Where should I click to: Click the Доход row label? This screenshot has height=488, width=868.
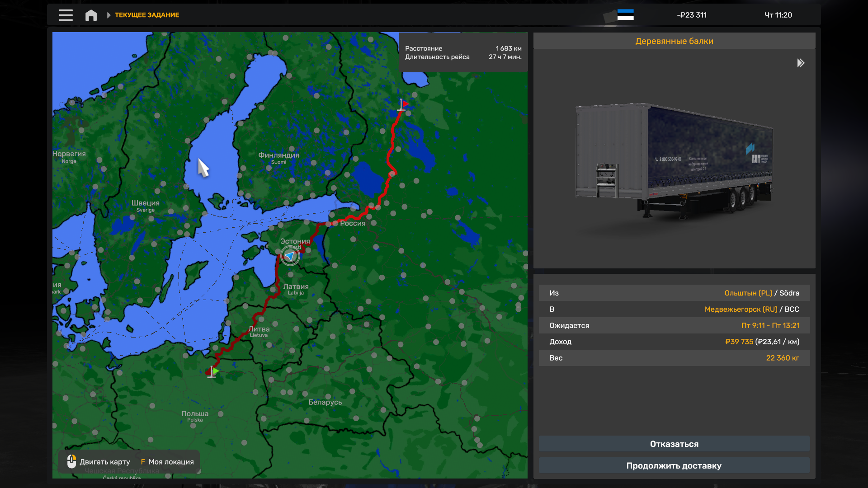[x=560, y=342]
